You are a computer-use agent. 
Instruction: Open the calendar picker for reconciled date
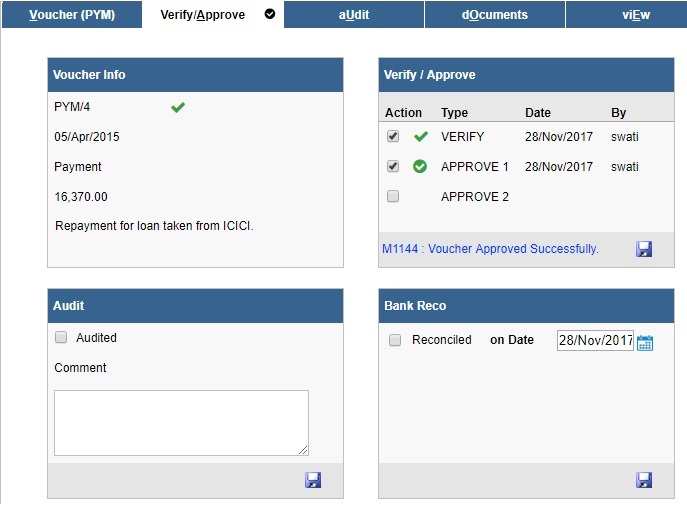[645, 342]
